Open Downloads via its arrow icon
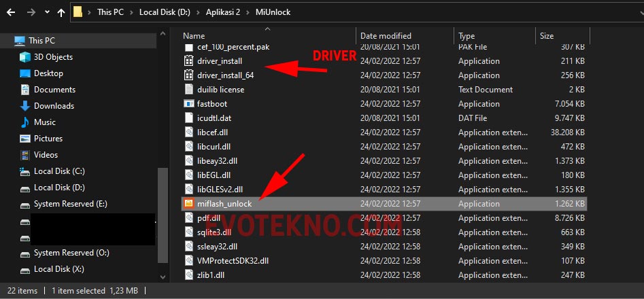 coord(25,106)
